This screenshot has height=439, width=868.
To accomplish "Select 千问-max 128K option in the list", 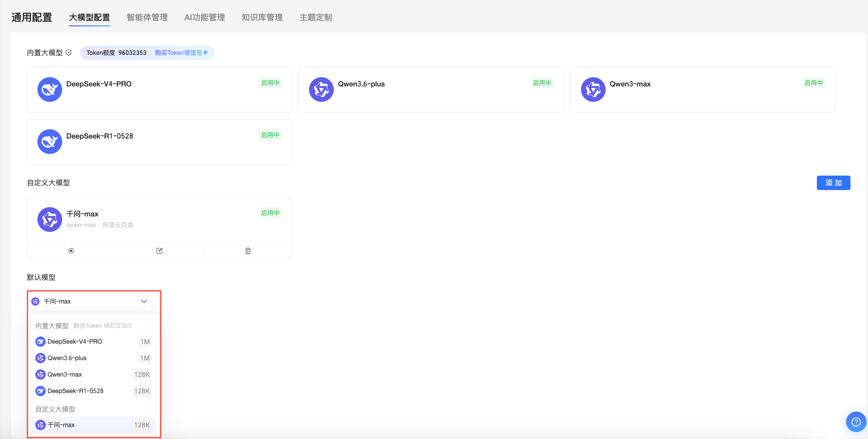I will pos(93,425).
